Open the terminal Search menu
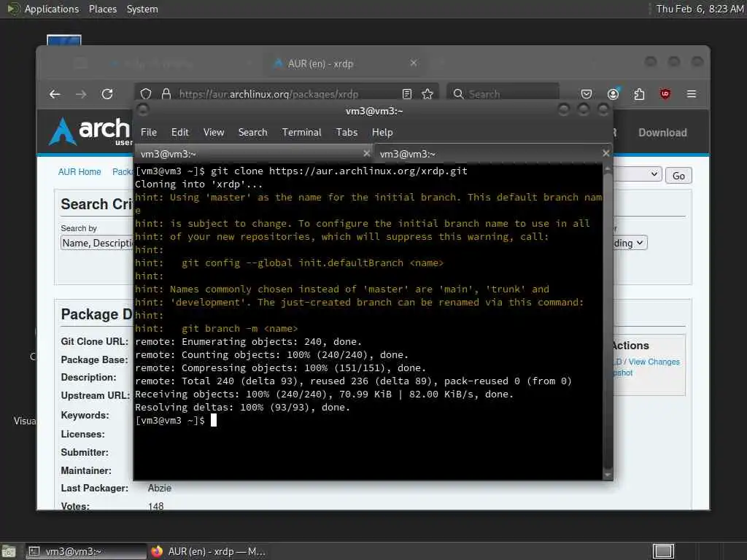The image size is (747, 560). [x=253, y=133]
